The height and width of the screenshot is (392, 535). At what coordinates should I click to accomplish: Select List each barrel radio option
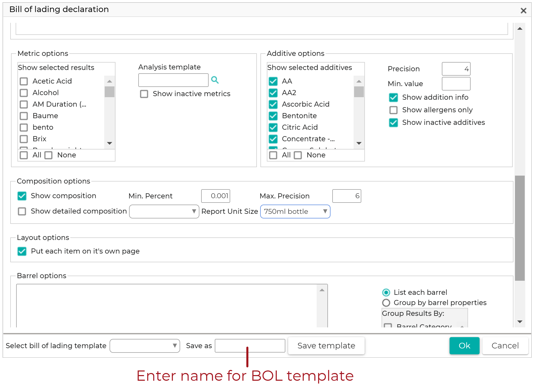(386, 293)
